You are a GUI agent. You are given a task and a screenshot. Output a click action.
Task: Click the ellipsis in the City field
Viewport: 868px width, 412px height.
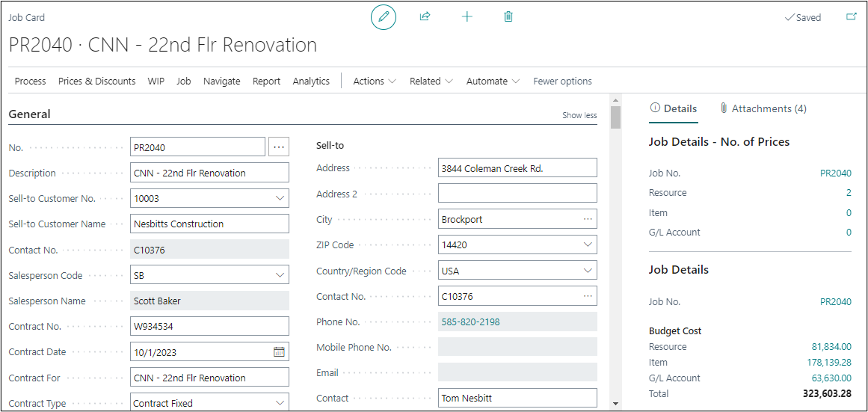pos(588,219)
